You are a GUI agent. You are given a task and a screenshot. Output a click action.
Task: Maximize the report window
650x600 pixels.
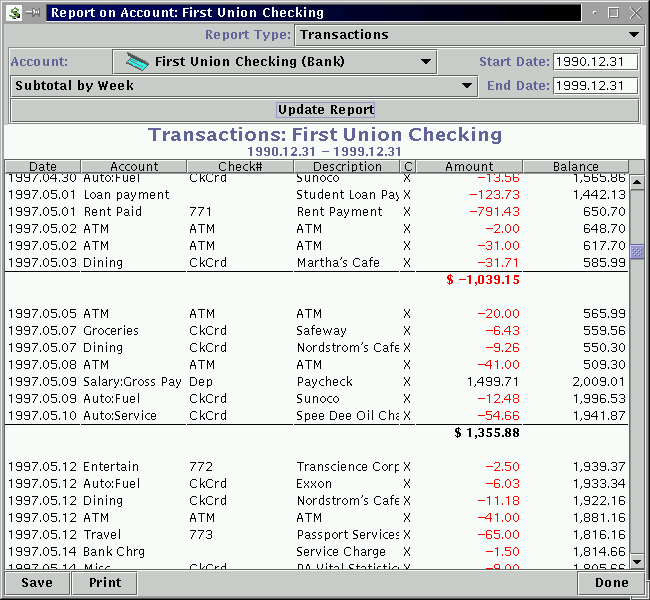pos(614,13)
